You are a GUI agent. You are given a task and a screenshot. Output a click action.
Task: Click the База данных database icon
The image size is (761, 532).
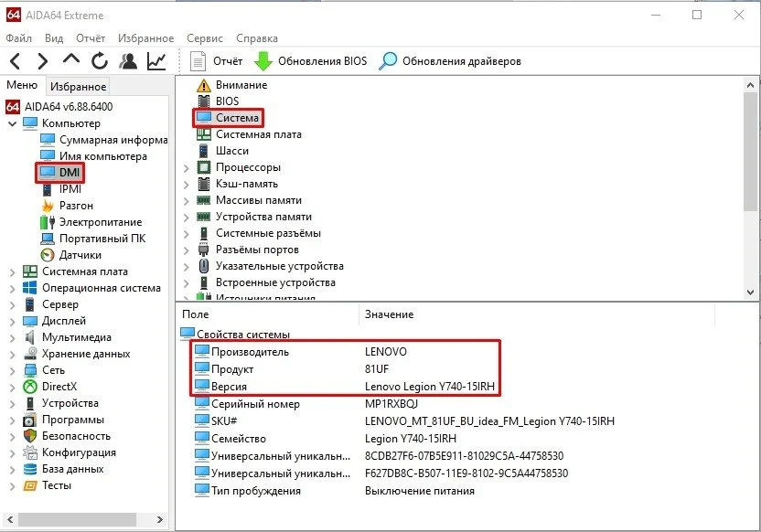30,469
